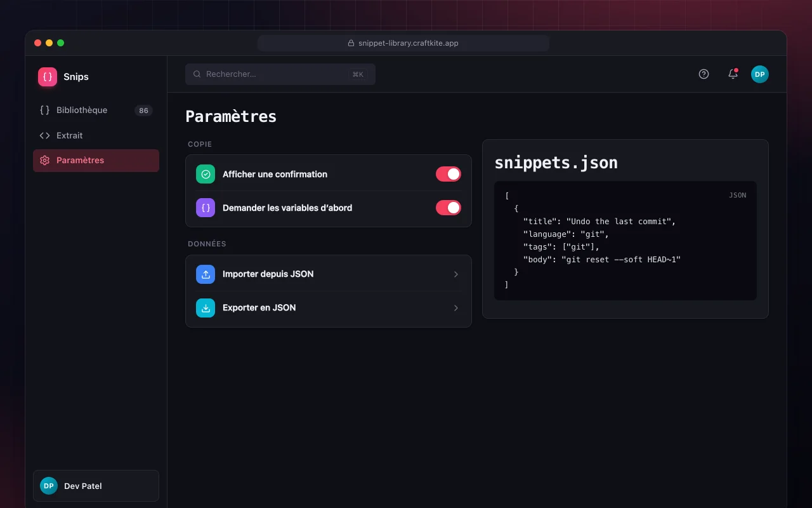
Task: Click the Bibliothèque braces icon in sidebar
Action: tap(44, 110)
